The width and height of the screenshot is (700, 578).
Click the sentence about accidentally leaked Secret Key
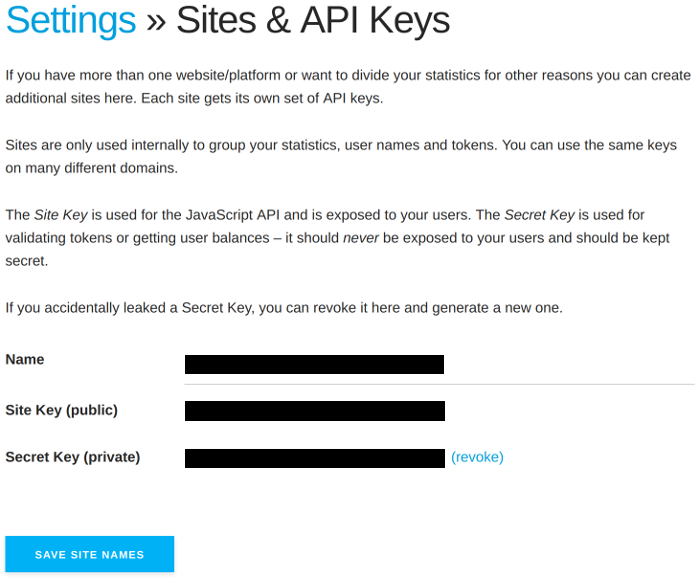click(284, 308)
